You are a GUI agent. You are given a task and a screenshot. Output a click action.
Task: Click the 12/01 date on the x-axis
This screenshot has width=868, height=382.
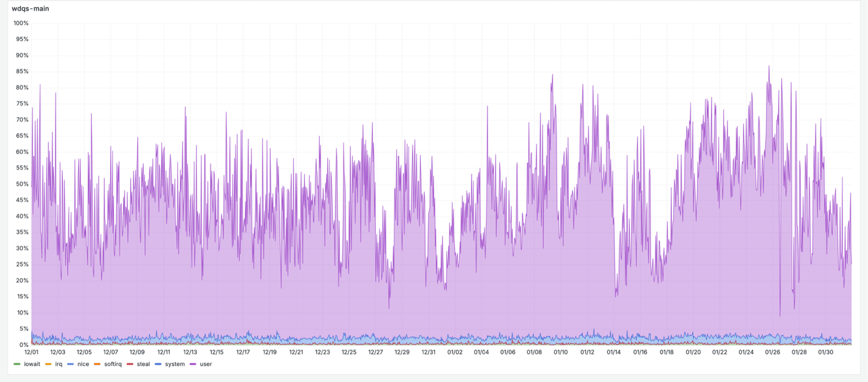pyautogui.click(x=31, y=352)
